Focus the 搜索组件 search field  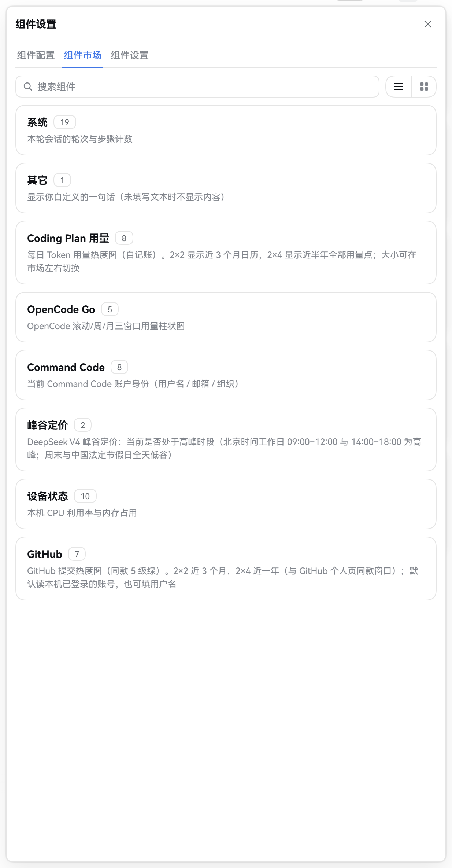click(197, 87)
